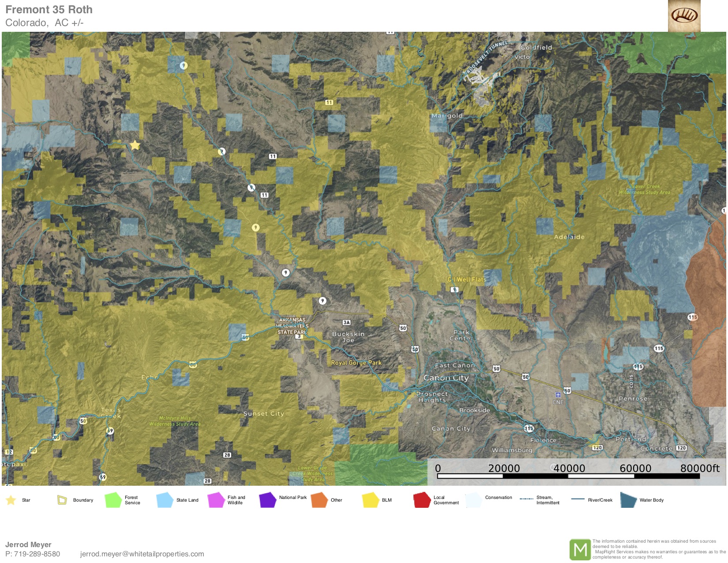The height and width of the screenshot is (563, 728).
Task: Click the Stream, Intermittent legend symbol
Action: [526, 499]
